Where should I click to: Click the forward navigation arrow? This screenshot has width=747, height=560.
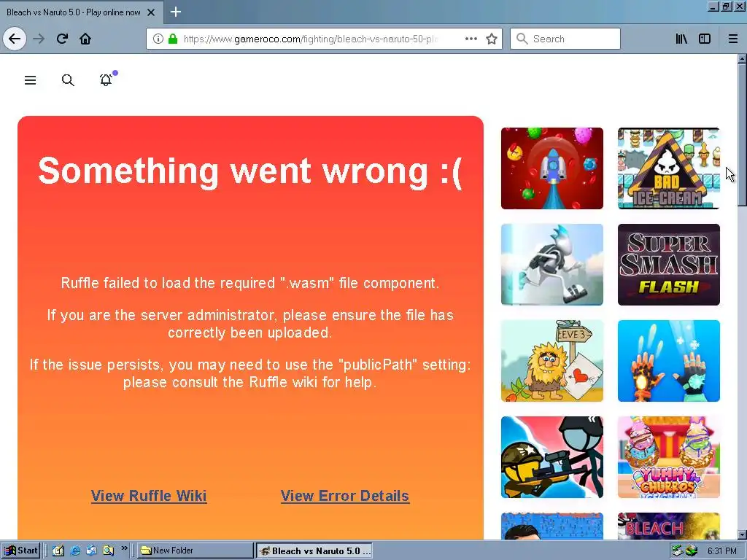tap(39, 39)
